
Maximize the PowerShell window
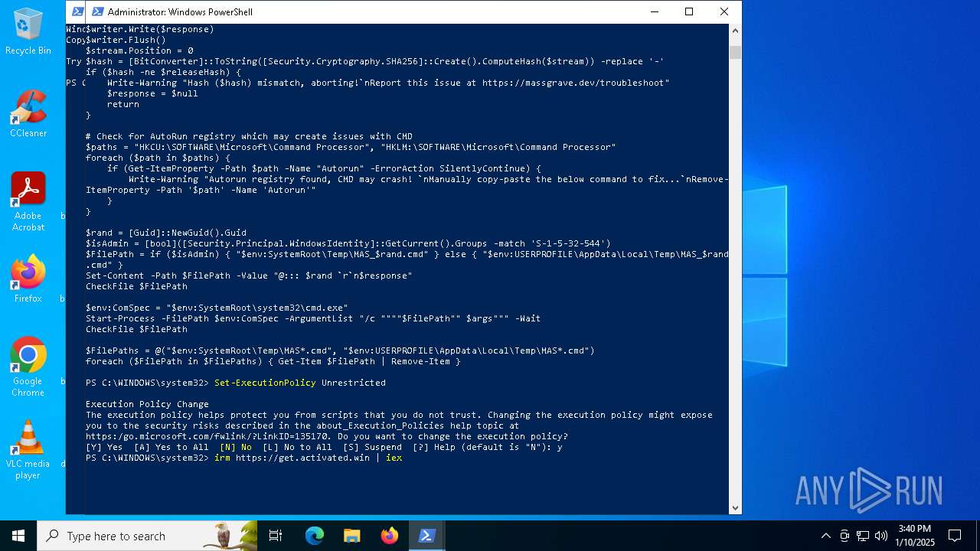pos(689,11)
